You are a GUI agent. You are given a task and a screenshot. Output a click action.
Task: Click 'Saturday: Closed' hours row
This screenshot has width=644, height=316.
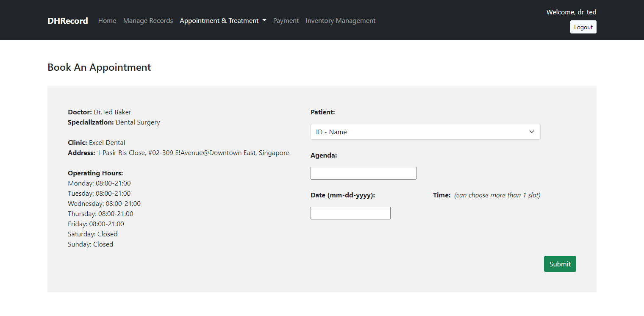point(93,234)
